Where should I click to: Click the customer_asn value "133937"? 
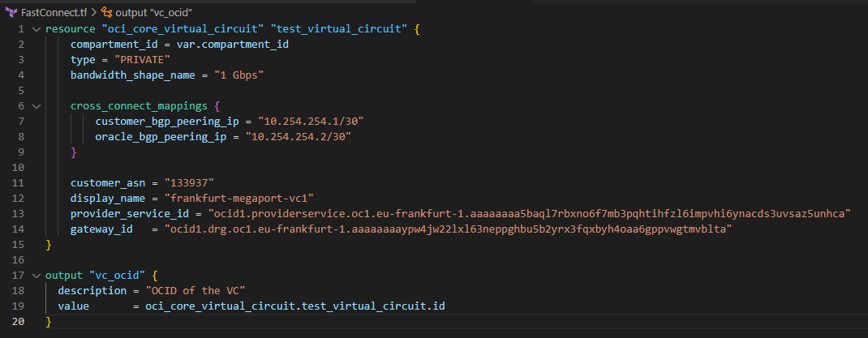coord(191,183)
